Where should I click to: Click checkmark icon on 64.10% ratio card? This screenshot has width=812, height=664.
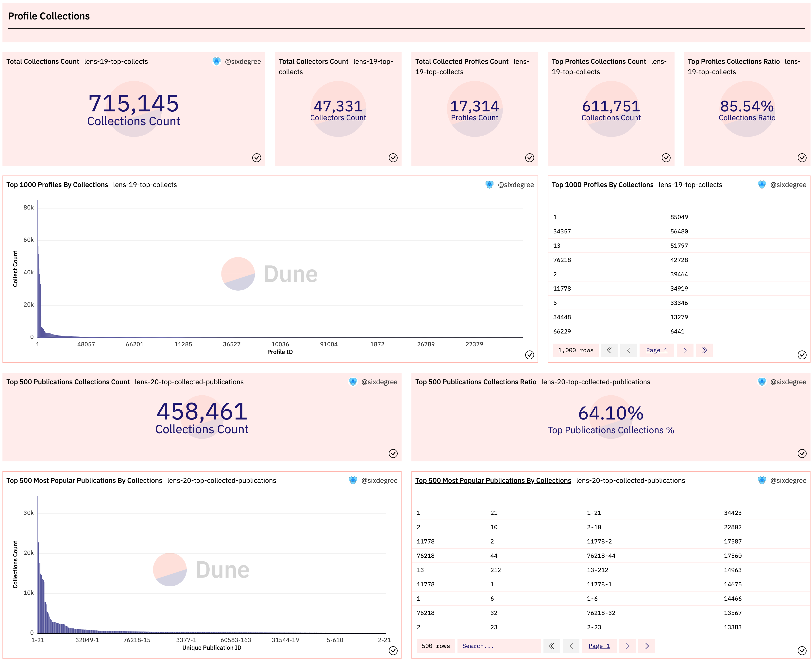pyautogui.click(x=802, y=453)
